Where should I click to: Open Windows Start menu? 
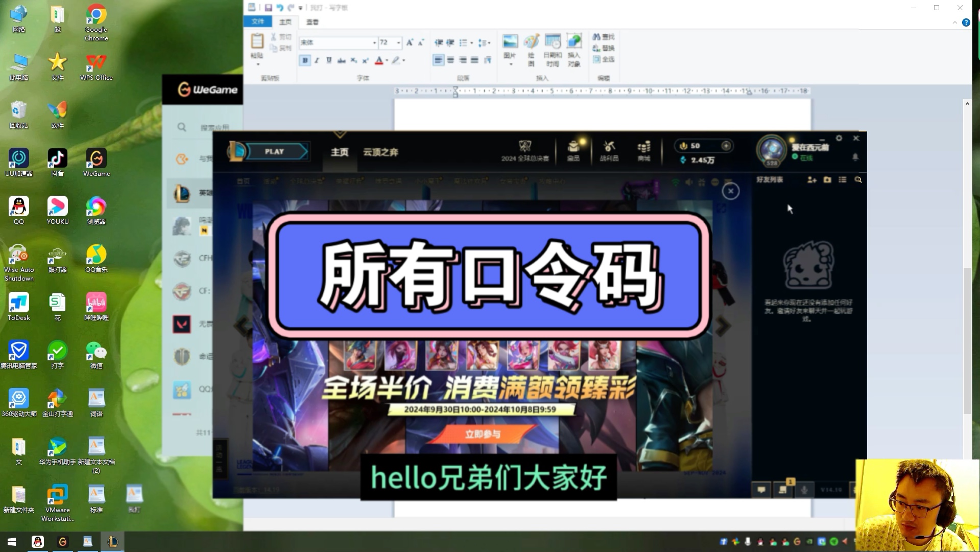coord(11,542)
